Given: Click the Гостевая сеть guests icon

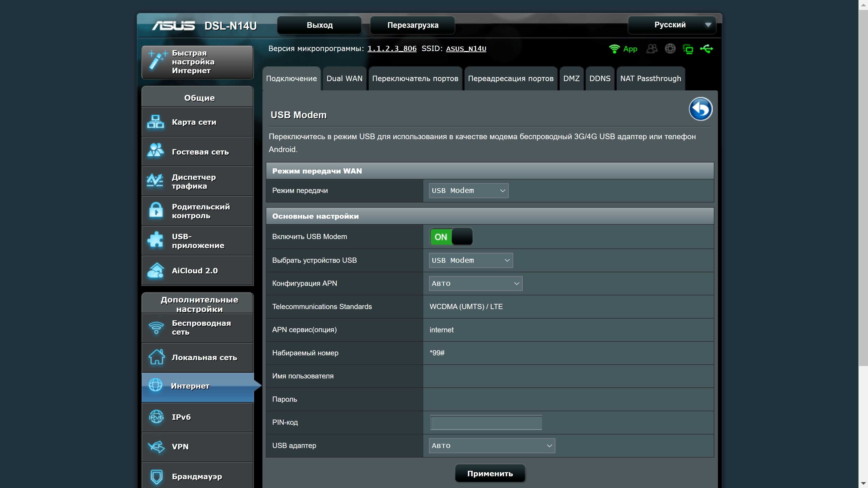Looking at the screenshot, I should click(156, 150).
